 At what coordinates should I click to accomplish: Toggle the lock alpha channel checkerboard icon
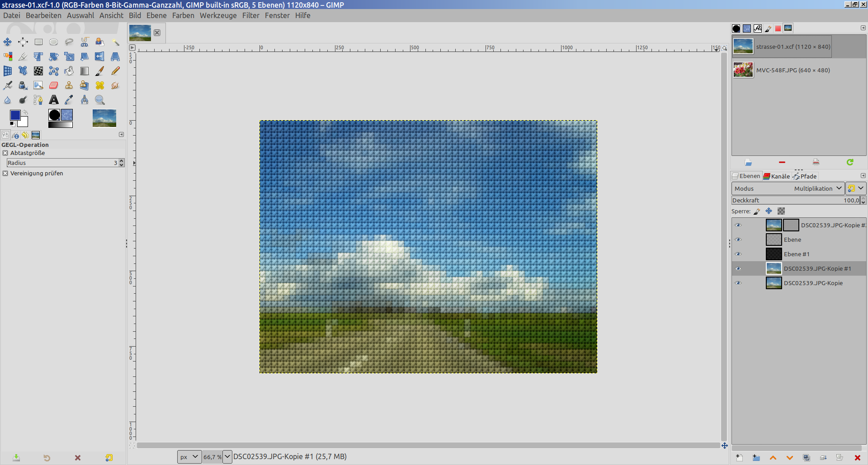point(781,211)
